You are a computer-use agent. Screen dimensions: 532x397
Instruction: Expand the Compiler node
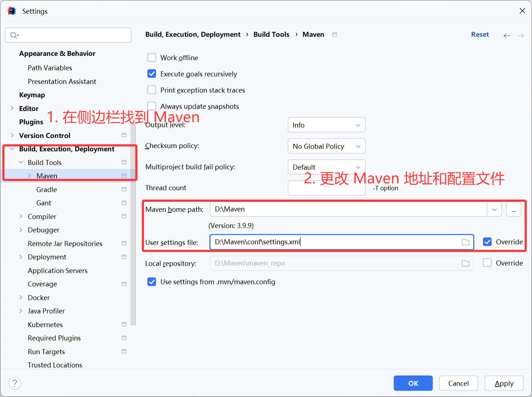[21, 216]
